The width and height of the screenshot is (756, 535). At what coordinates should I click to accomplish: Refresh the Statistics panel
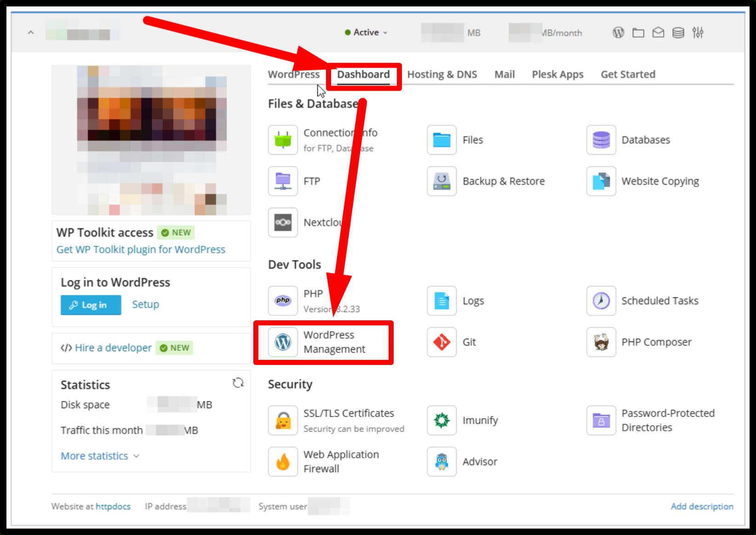238,383
